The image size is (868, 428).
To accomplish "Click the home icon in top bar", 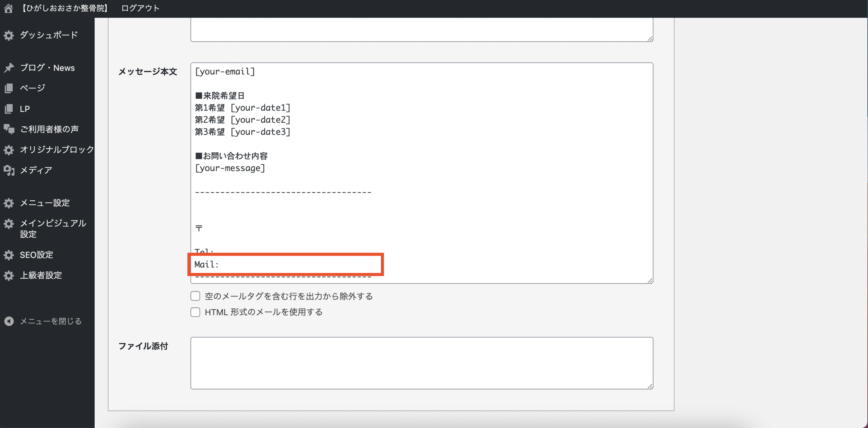I will click(8, 8).
